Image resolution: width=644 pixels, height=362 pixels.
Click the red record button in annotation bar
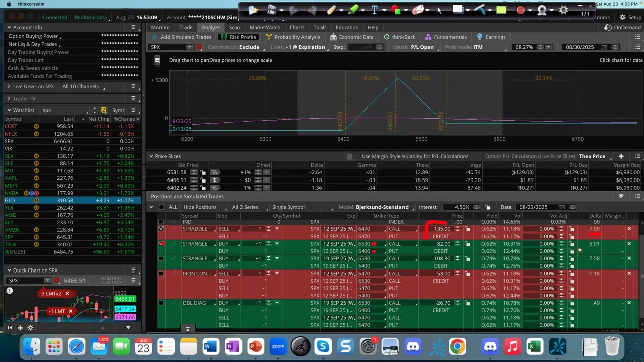521,10
